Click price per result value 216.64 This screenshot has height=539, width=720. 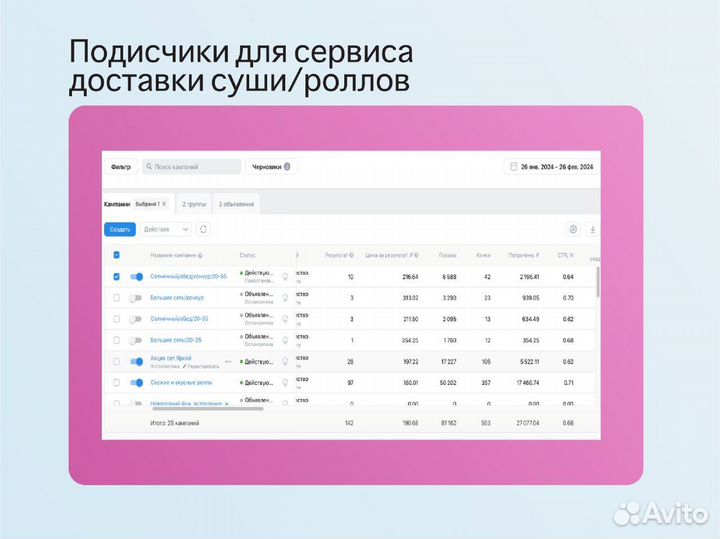[x=410, y=277]
